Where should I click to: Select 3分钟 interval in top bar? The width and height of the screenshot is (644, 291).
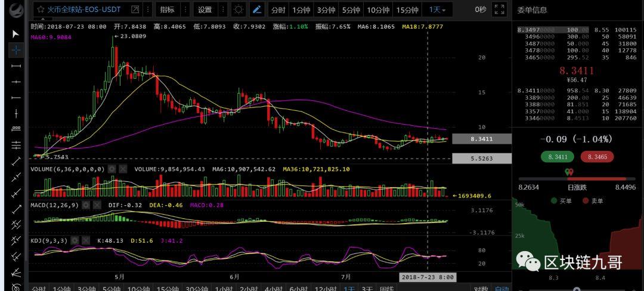pos(326,10)
